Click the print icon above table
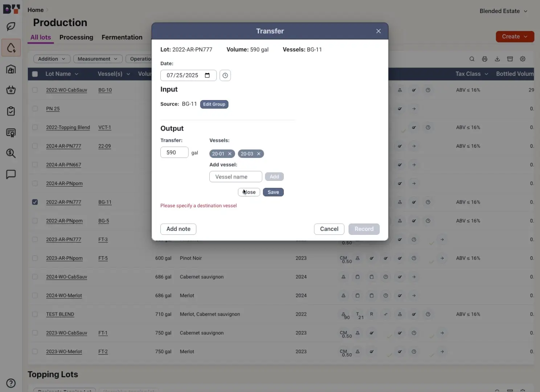 pos(484,59)
